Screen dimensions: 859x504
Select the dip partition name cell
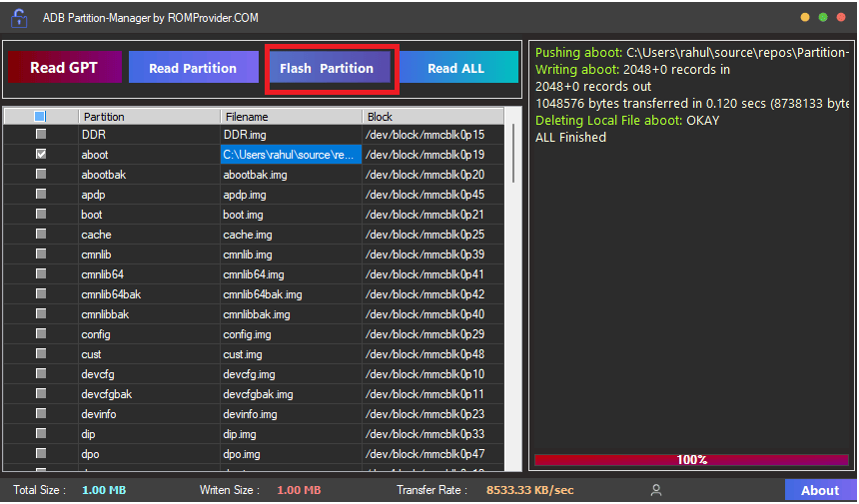[x=149, y=434]
